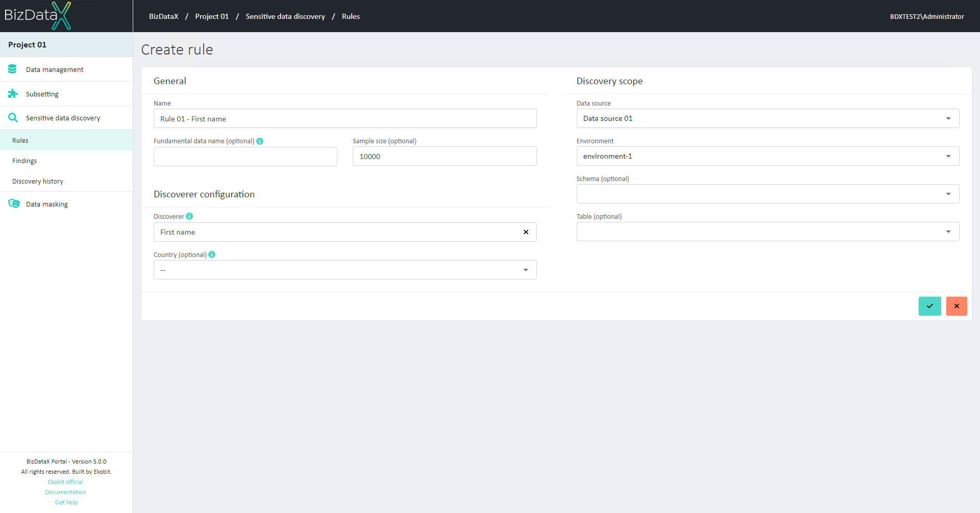Click the BizDataX Portal version text
Image resolution: width=980 pixels, height=513 pixels.
pyautogui.click(x=66, y=461)
